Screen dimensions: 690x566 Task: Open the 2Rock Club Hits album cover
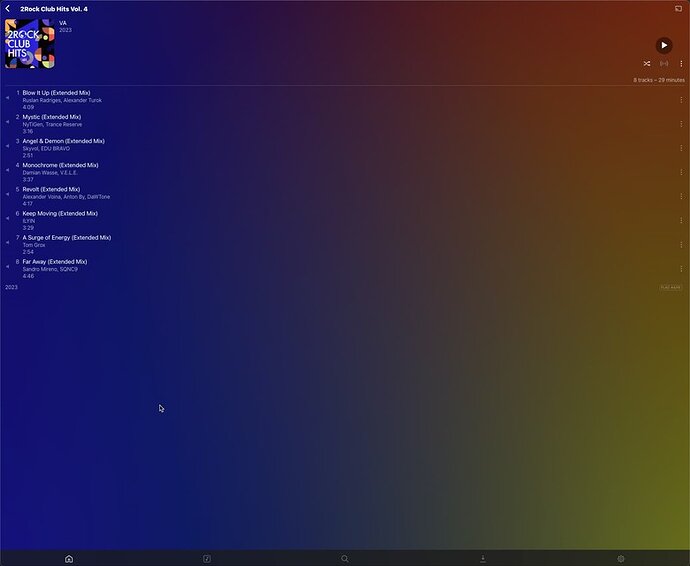(30, 44)
